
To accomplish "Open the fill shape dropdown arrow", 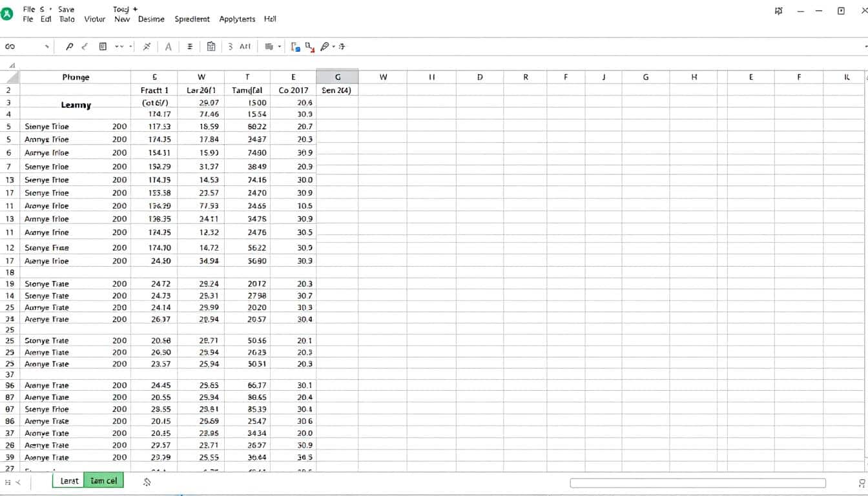I will point(280,46).
